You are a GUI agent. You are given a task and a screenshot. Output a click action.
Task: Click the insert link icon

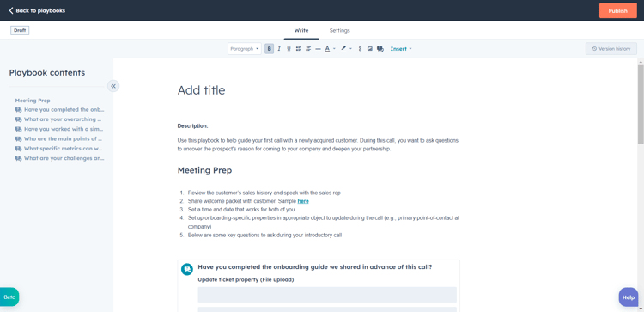coord(360,48)
